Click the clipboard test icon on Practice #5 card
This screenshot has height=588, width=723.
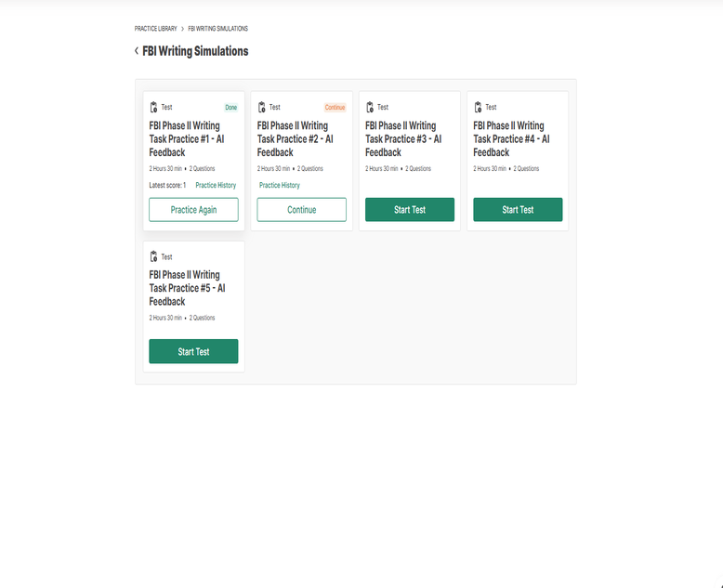(x=154, y=256)
